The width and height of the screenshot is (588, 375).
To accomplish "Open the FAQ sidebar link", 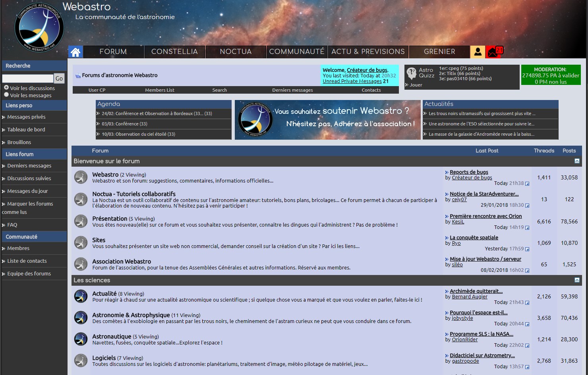I will pos(12,225).
